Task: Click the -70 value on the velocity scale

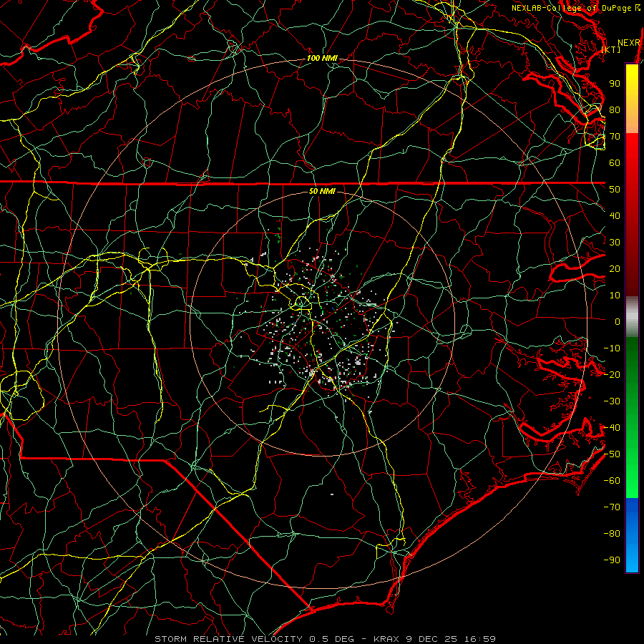Action: coord(612,507)
